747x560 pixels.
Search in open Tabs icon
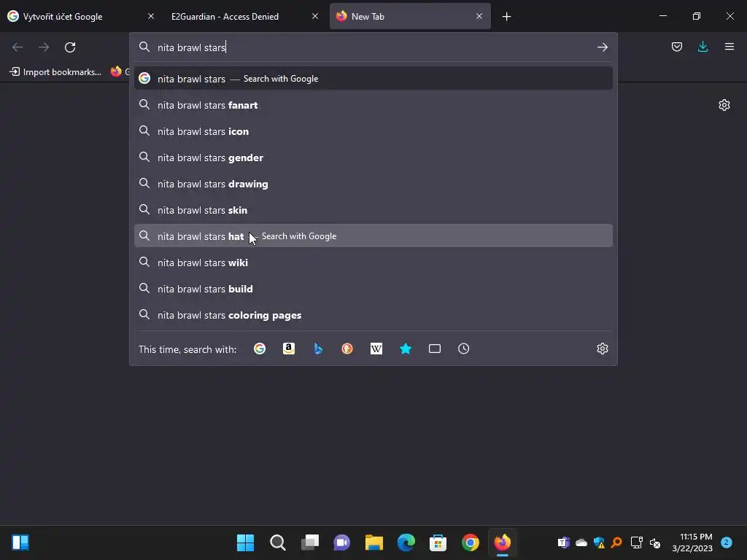[435, 349]
